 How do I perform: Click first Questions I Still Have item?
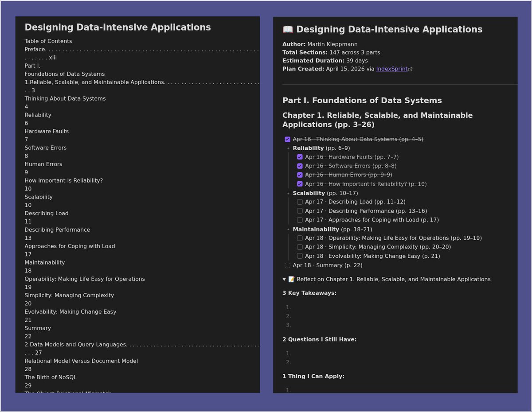tap(288, 353)
